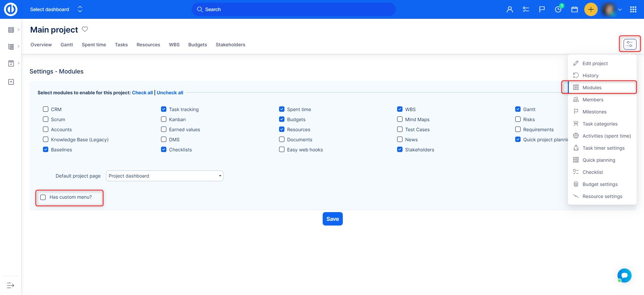Click the favorite heart icon beside Main project
The image size is (644, 295).
tap(85, 29)
